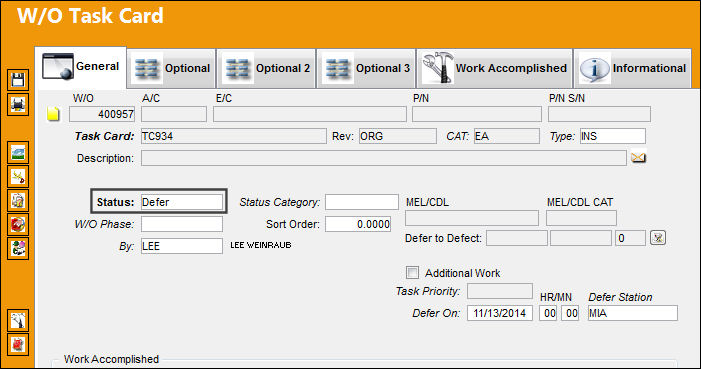The image size is (701, 369).
Task: Click the red container icon at sidebar bottom
Action: click(18, 344)
